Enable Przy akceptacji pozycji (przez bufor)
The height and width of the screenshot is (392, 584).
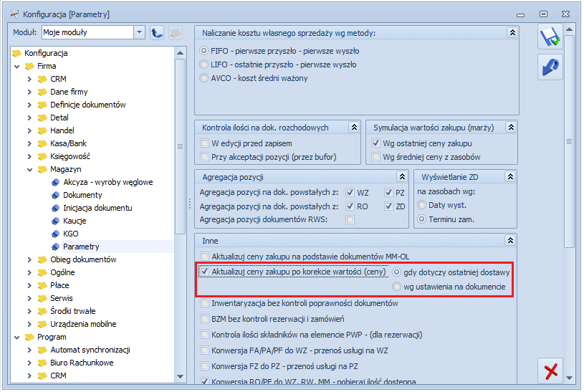(x=204, y=156)
